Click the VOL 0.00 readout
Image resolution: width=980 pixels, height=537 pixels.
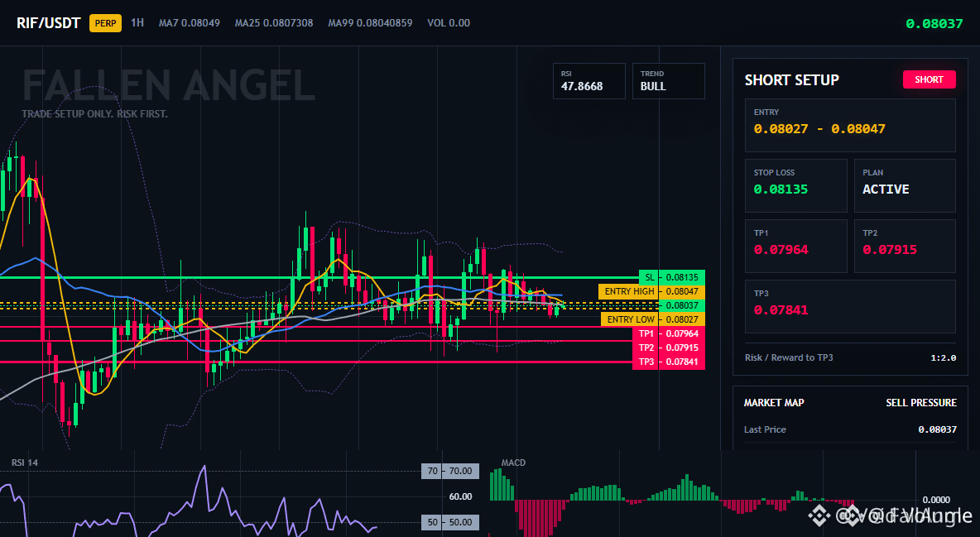coord(448,23)
